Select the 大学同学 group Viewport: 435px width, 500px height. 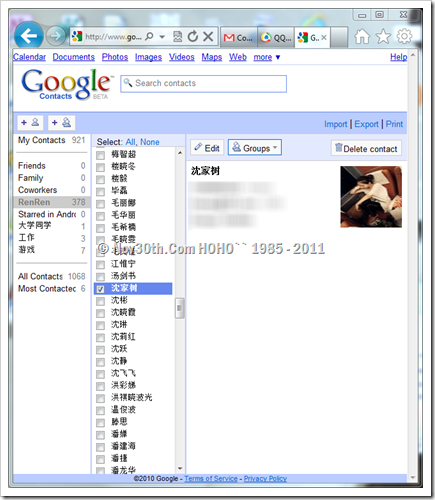[x=52, y=226]
